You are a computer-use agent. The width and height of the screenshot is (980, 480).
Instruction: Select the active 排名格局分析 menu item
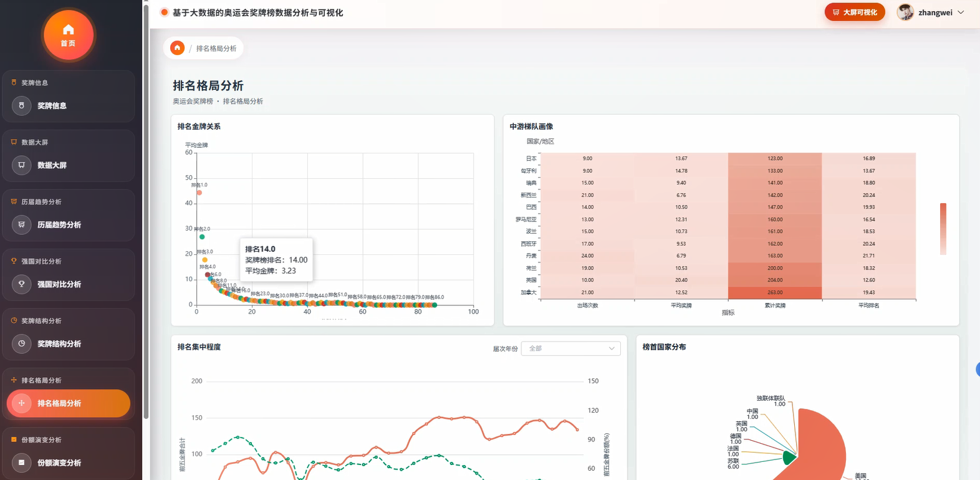[69, 403]
